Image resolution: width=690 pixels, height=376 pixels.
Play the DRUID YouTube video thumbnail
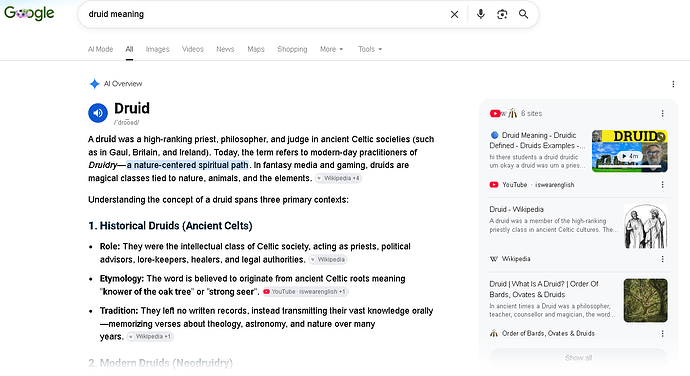(629, 151)
